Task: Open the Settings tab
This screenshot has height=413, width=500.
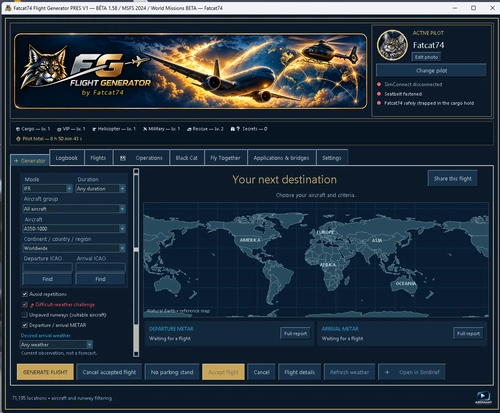Action: point(332,158)
